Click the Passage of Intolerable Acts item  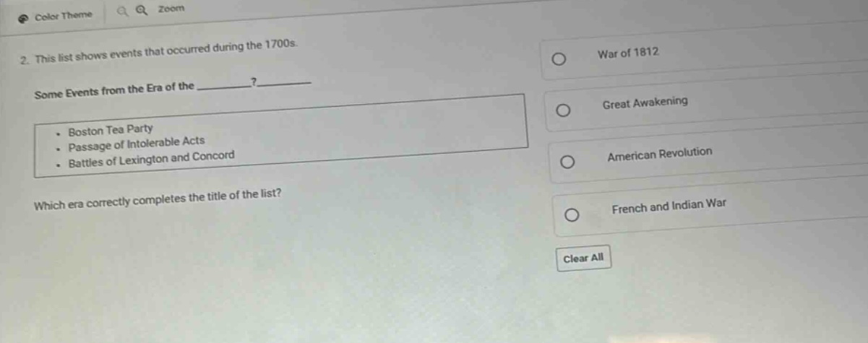pos(137,142)
